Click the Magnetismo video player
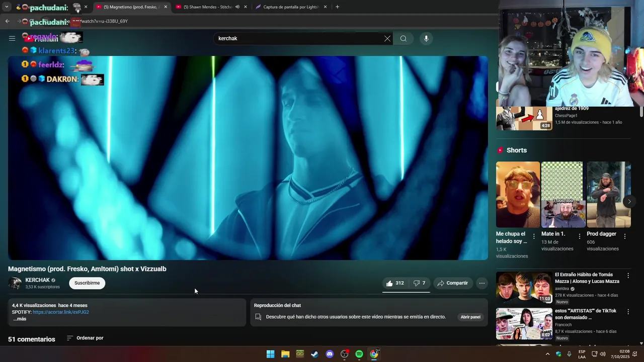644x362 pixels. point(248,158)
